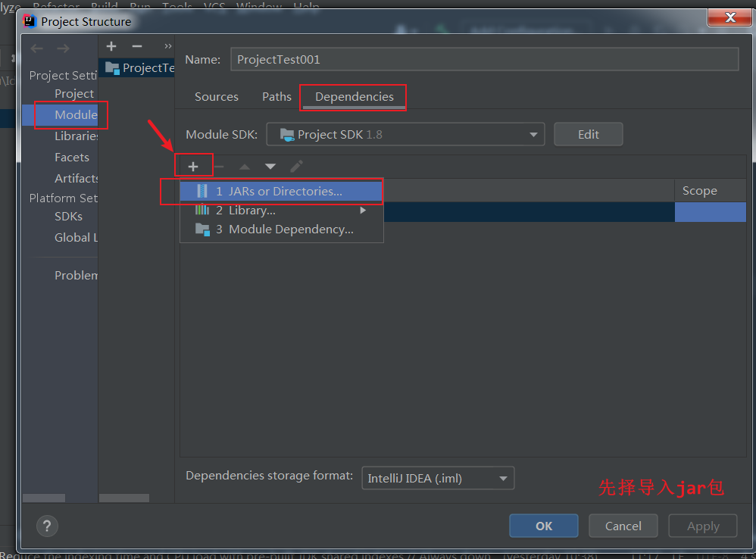Screen dimensions: 756x559
Task: Click the Module Dependency folder icon
Action: pyautogui.click(x=202, y=230)
